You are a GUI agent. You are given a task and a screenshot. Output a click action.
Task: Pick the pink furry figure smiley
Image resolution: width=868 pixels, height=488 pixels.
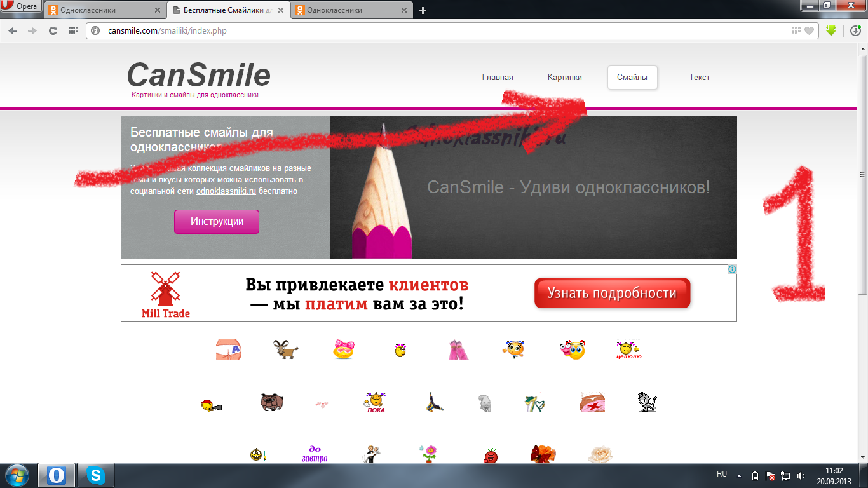458,349
